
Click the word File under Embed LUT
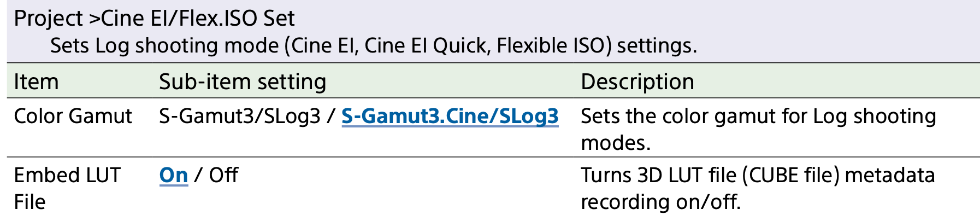point(29,202)
